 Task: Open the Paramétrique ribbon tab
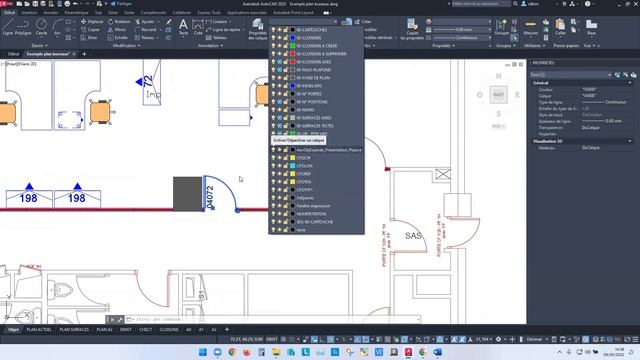76,13
